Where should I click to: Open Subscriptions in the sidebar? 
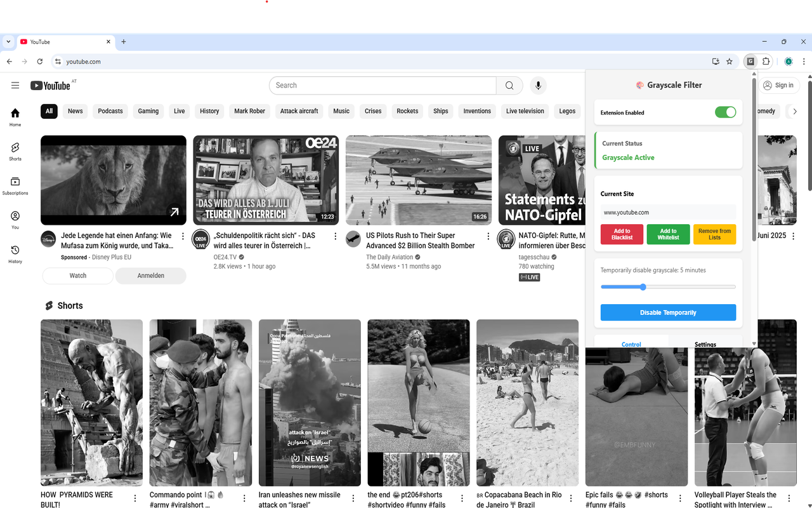tap(15, 185)
